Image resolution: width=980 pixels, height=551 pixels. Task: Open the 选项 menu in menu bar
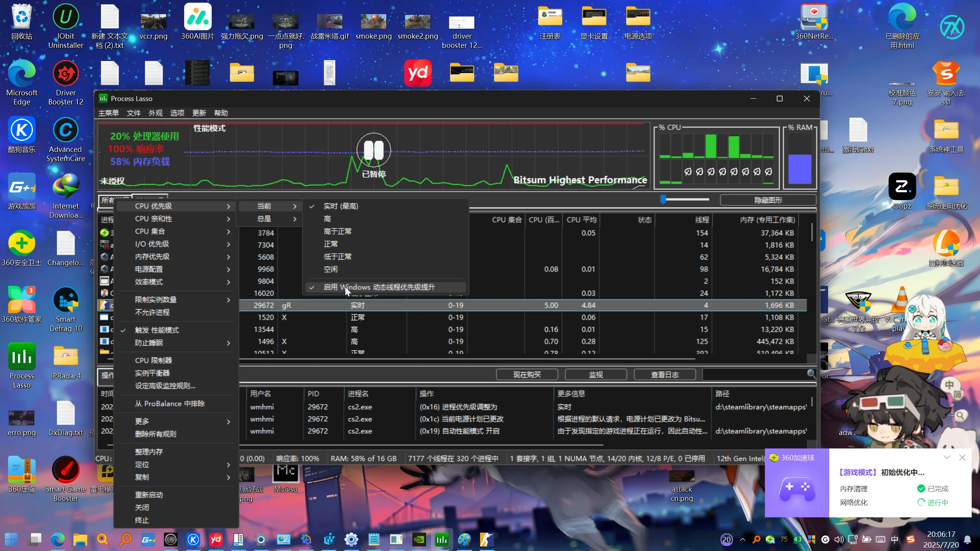[x=177, y=113]
